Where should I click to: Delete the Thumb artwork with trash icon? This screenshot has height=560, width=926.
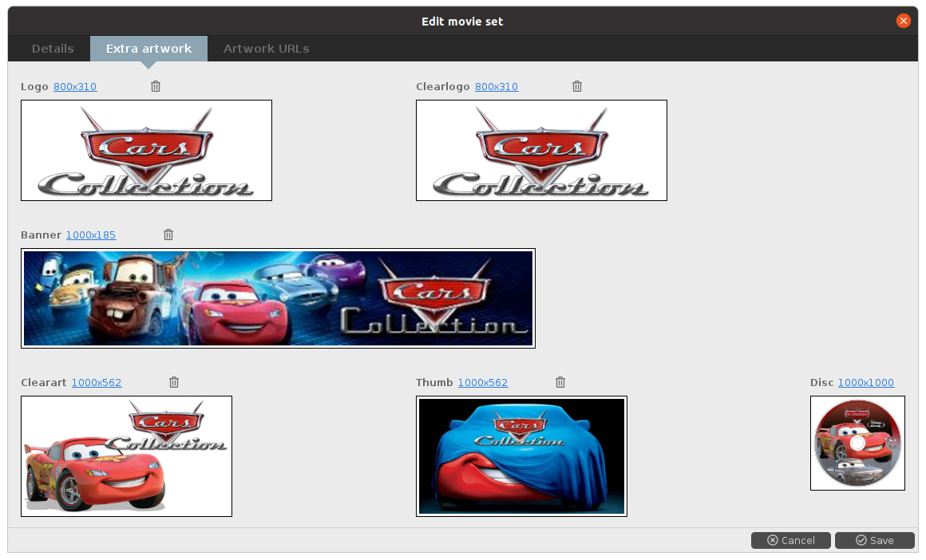pyautogui.click(x=560, y=382)
